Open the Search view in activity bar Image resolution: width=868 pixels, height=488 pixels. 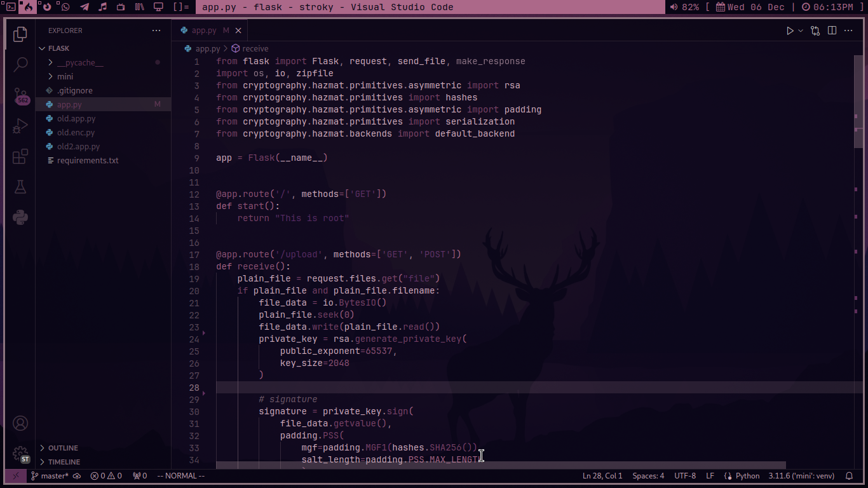(20, 64)
